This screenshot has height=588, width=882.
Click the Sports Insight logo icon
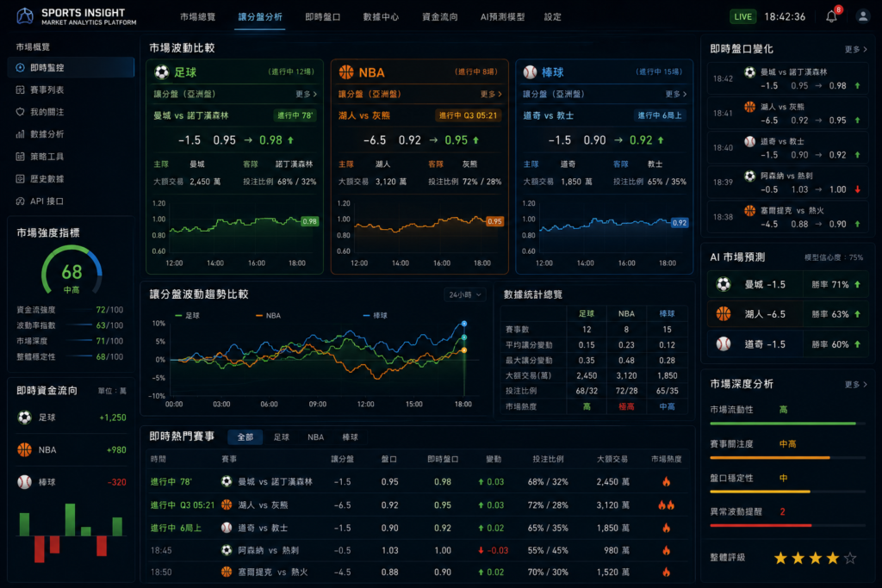(x=25, y=16)
